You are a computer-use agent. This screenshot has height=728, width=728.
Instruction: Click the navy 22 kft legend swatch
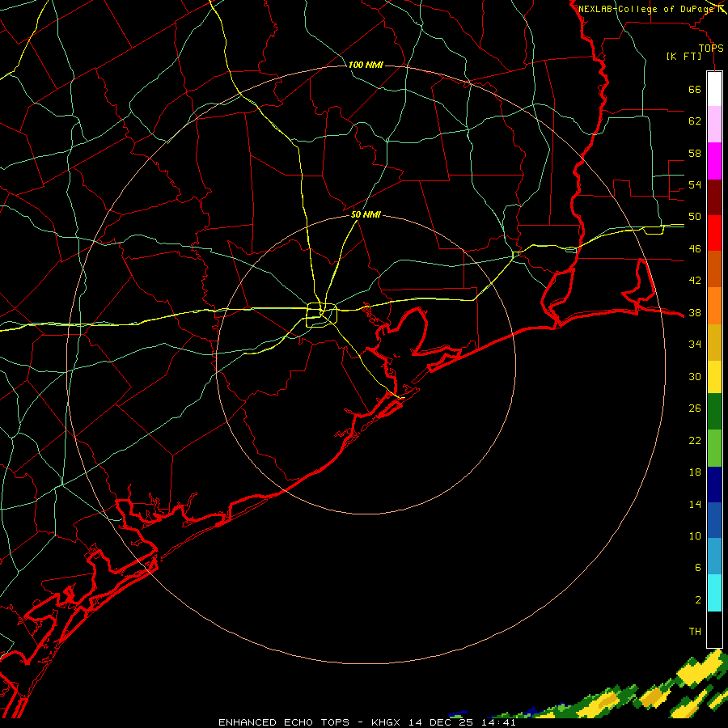(714, 485)
